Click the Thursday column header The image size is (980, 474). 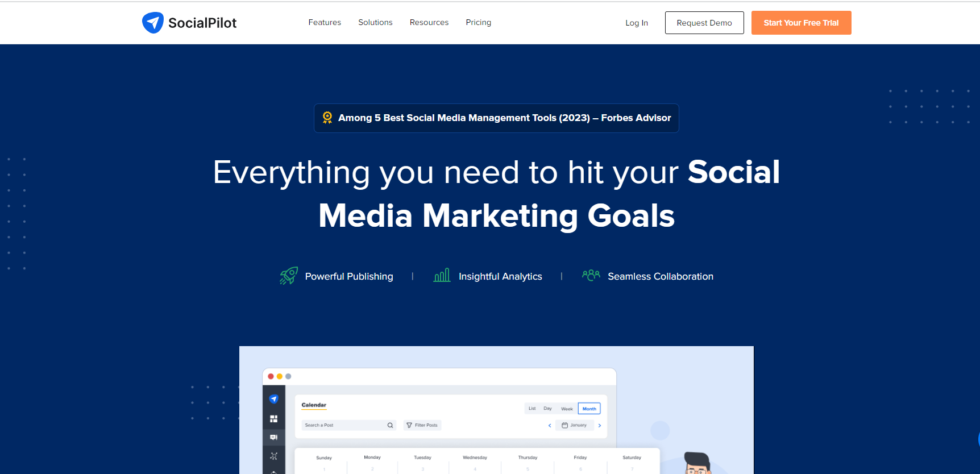coord(528,457)
